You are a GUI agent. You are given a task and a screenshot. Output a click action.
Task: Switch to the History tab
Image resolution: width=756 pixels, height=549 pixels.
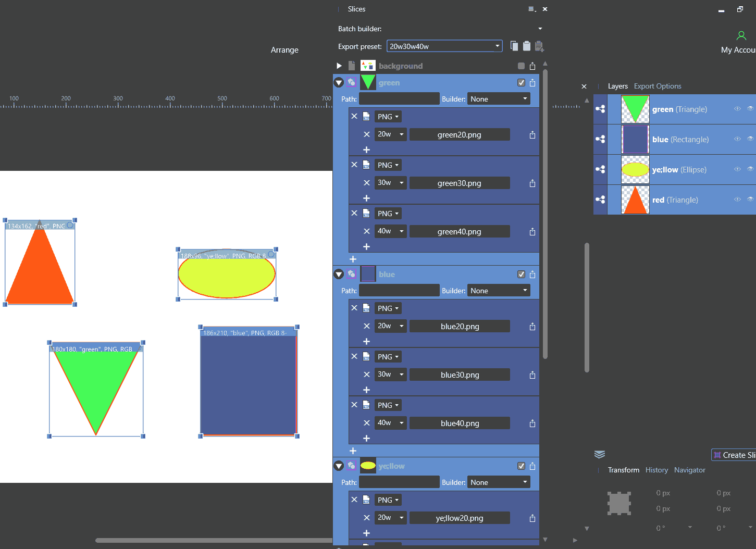pos(656,470)
